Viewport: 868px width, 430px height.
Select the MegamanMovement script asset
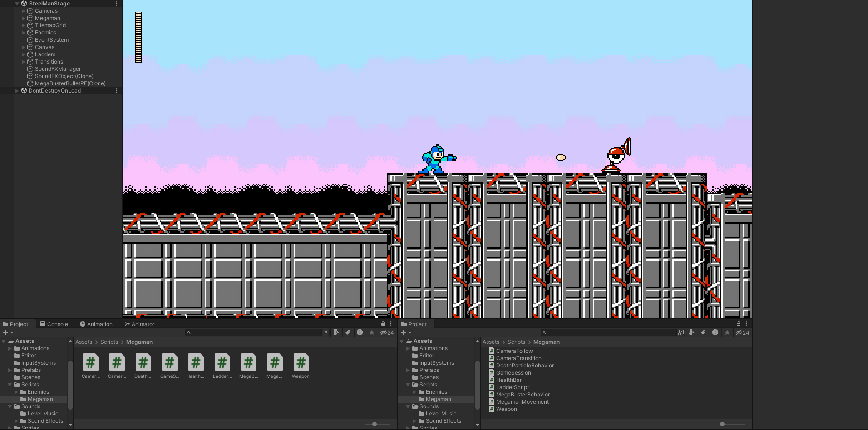[x=523, y=401]
